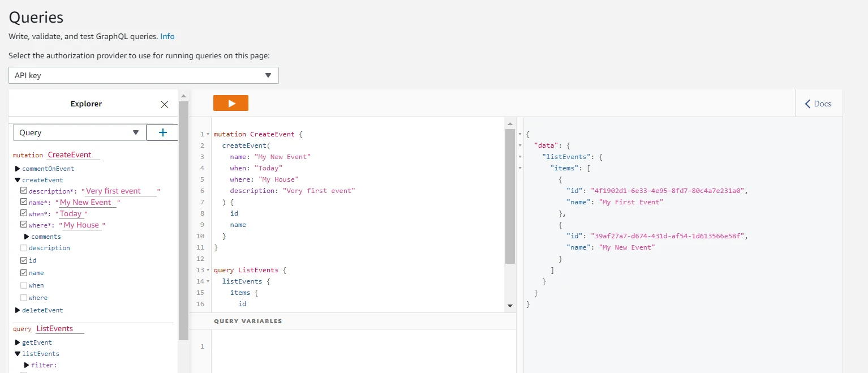The image size is (868, 373).
Task: Expand the getEvent query field
Action: (18, 342)
